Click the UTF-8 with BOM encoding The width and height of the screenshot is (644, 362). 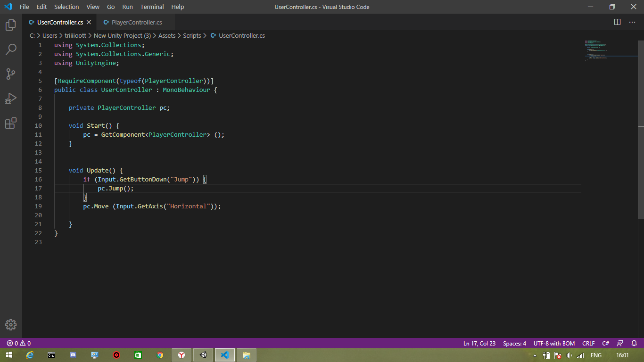pyautogui.click(x=554, y=343)
